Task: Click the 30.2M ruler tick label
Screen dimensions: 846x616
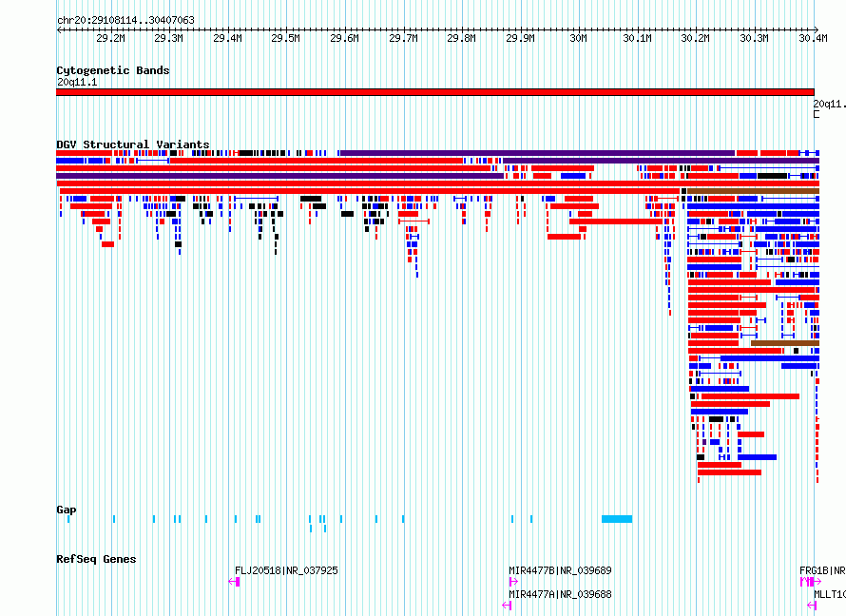Action: click(x=695, y=38)
